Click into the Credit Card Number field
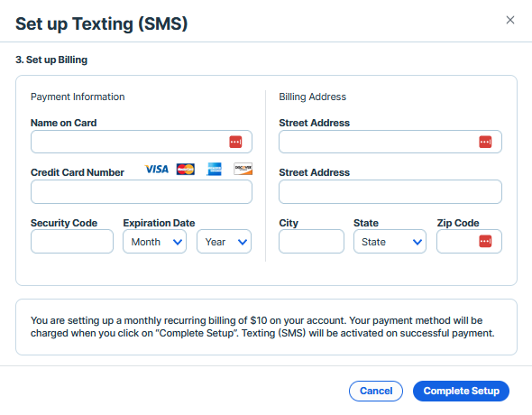Image resolution: width=532 pixels, height=415 pixels. tap(142, 192)
